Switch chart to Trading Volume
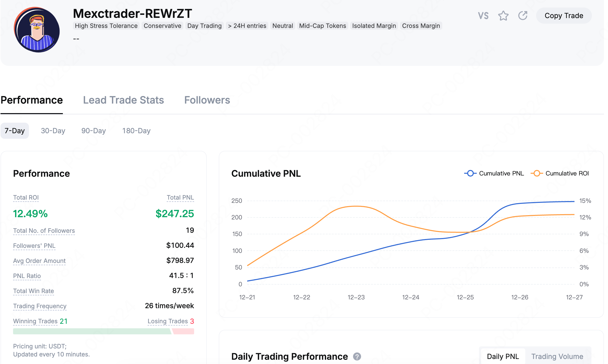608x364 pixels. point(557,356)
